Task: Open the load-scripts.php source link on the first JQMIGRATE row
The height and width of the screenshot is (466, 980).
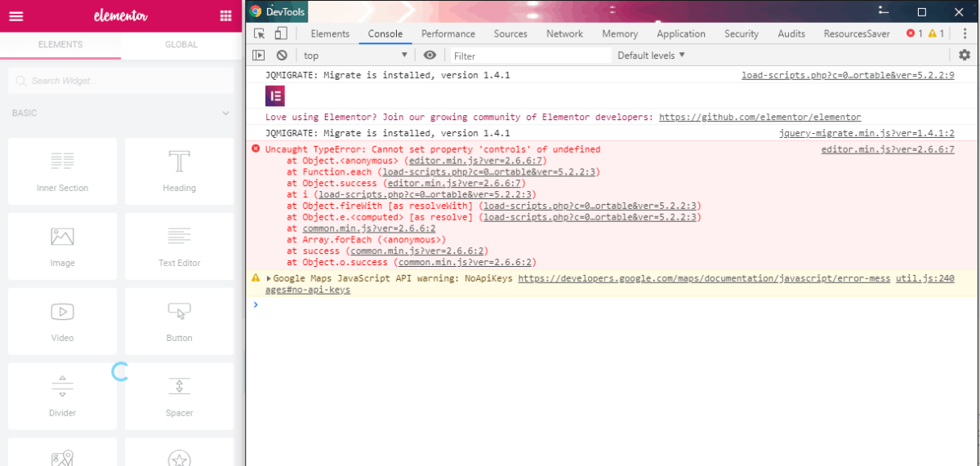Action: tap(848, 75)
